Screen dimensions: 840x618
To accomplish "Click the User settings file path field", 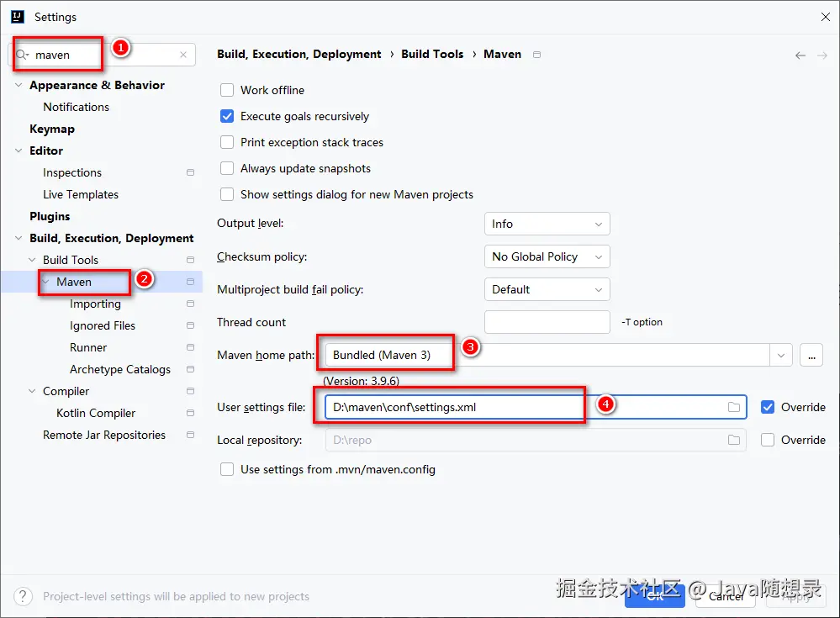I will pos(535,407).
